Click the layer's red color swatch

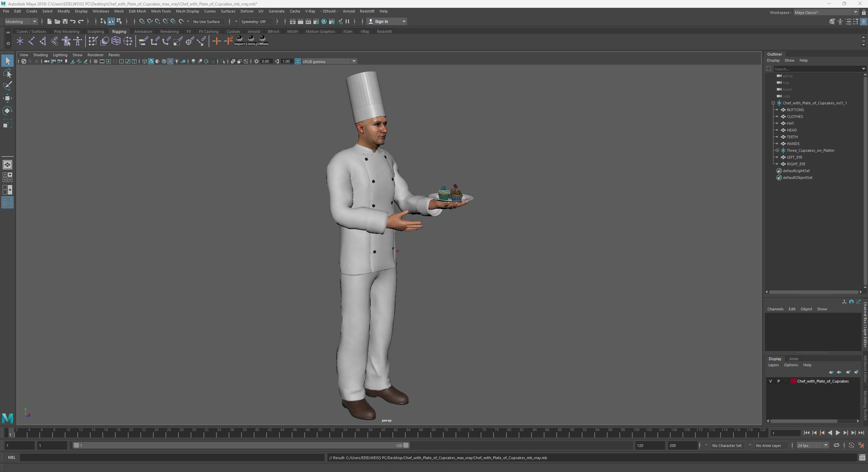(x=793, y=381)
